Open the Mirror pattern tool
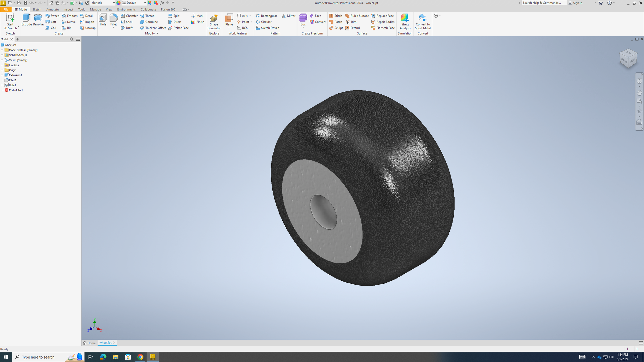 pyautogui.click(x=288, y=16)
